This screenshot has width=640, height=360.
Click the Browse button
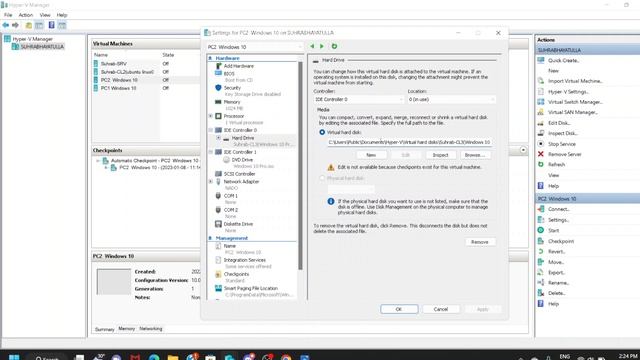(x=475, y=155)
